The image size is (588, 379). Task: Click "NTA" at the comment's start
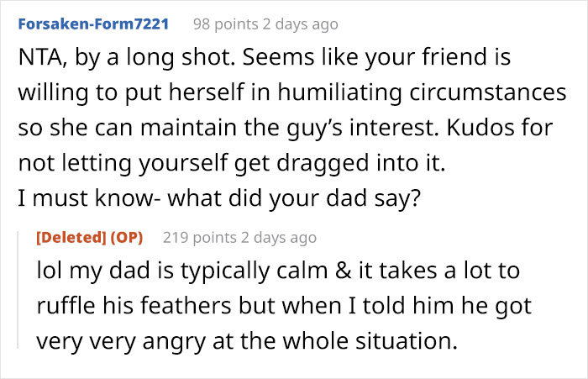coord(39,61)
